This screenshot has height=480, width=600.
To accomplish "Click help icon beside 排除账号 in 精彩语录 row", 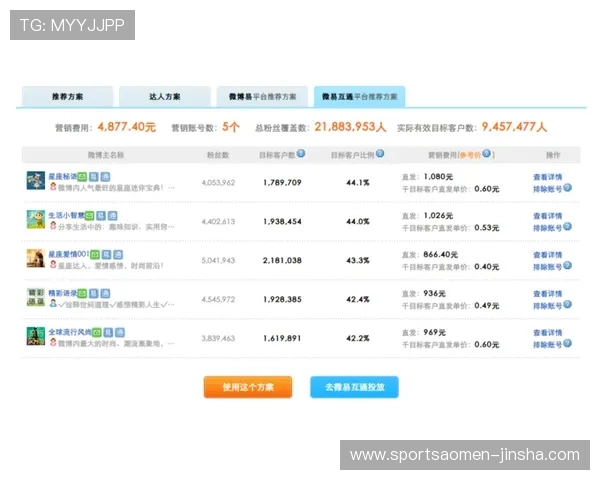I will pos(567,304).
